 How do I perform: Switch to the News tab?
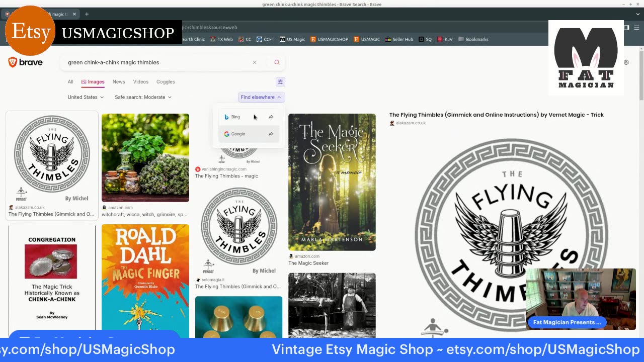tap(119, 81)
